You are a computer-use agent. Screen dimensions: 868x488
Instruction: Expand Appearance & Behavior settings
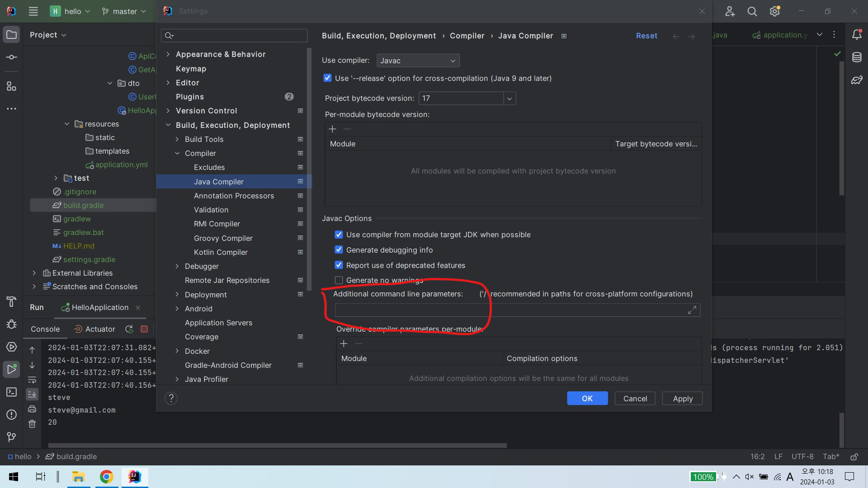pyautogui.click(x=168, y=54)
